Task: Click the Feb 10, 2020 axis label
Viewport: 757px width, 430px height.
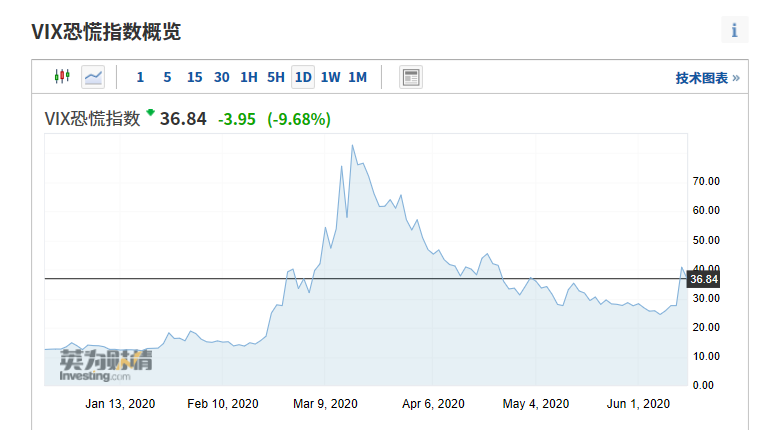Action: pyautogui.click(x=223, y=404)
